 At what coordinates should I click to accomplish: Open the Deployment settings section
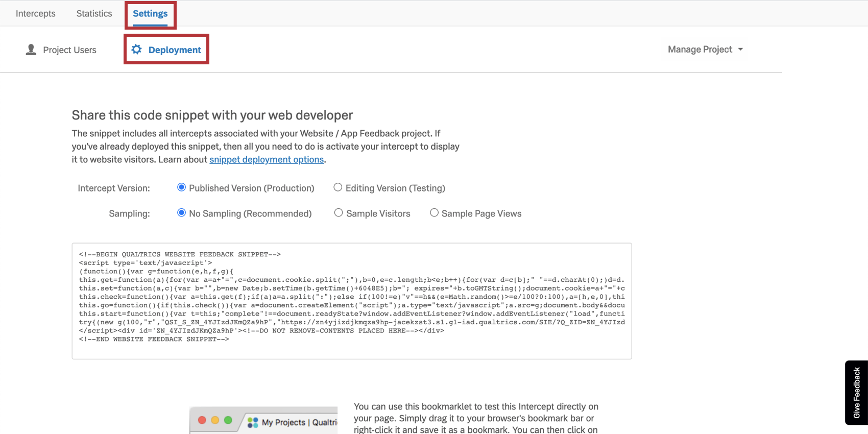pos(166,50)
